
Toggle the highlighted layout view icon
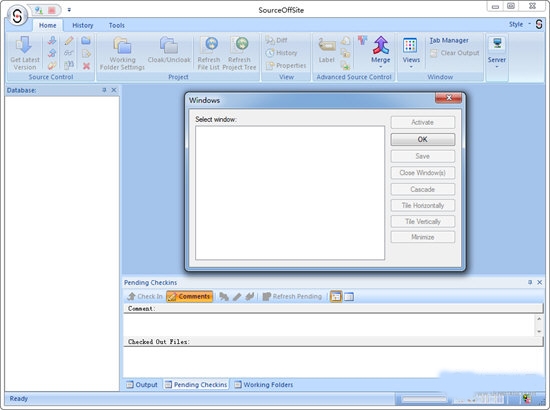pos(336,296)
